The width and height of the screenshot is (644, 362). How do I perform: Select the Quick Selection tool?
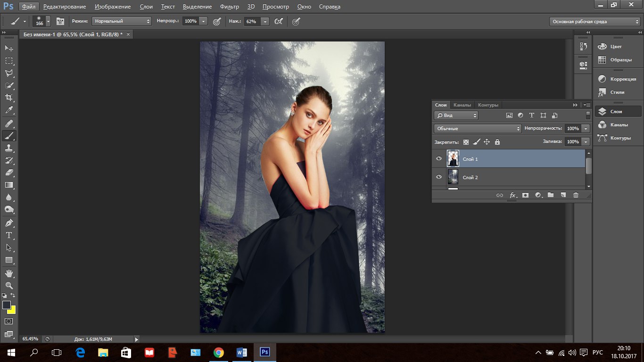pos(9,85)
